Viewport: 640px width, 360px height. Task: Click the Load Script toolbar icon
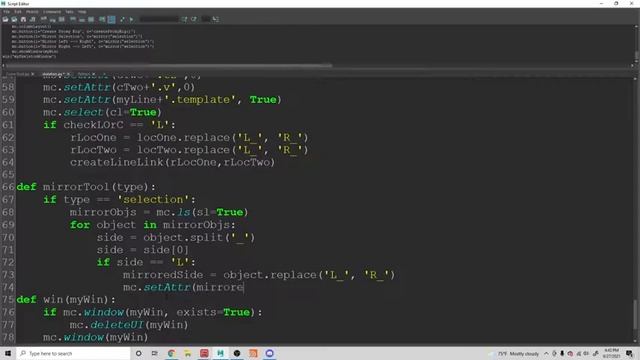click(x=5, y=19)
